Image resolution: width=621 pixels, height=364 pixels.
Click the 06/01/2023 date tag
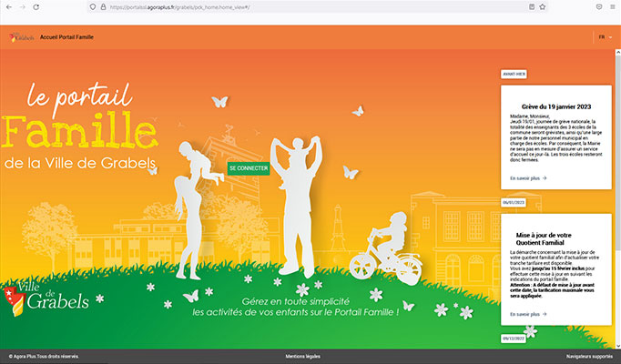coord(514,203)
